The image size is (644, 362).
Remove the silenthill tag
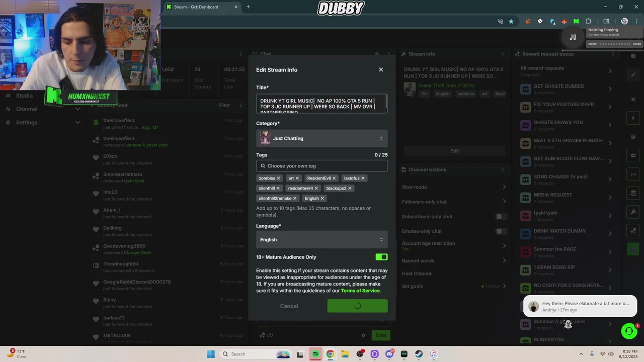click(278, 188)
